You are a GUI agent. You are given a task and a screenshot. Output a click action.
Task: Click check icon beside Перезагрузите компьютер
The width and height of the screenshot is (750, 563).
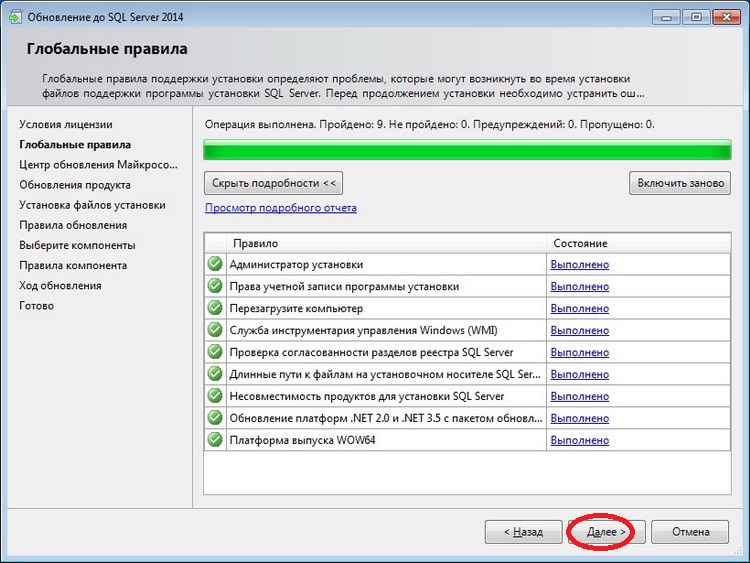(x=215, y=308)
